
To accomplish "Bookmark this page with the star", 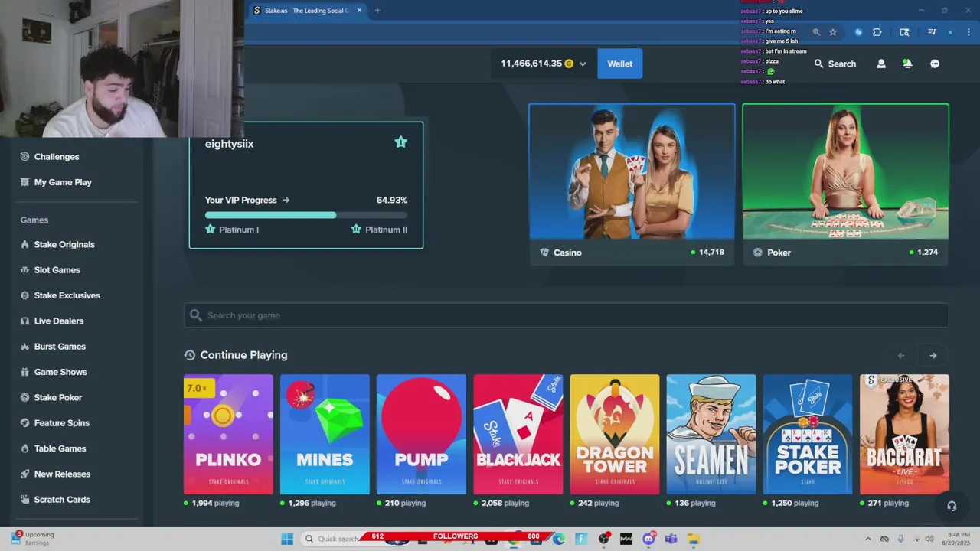I will click(x=833, y=32).
